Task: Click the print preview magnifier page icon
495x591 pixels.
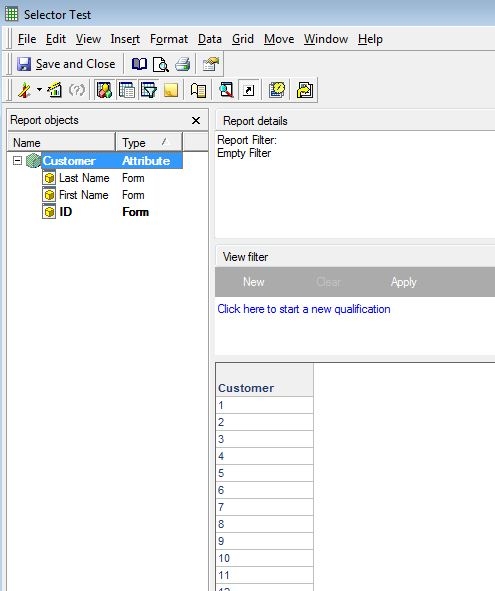Action: (161, 64)
